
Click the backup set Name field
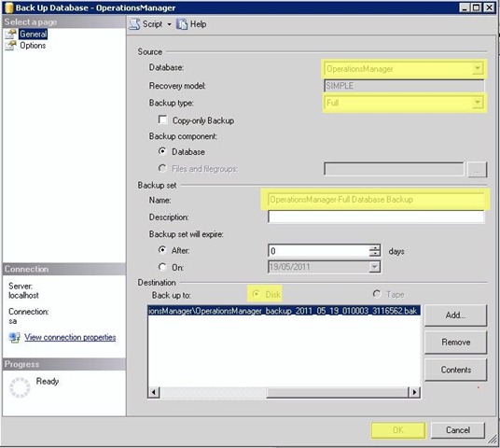pyautogui.click(x=376, y=200)
